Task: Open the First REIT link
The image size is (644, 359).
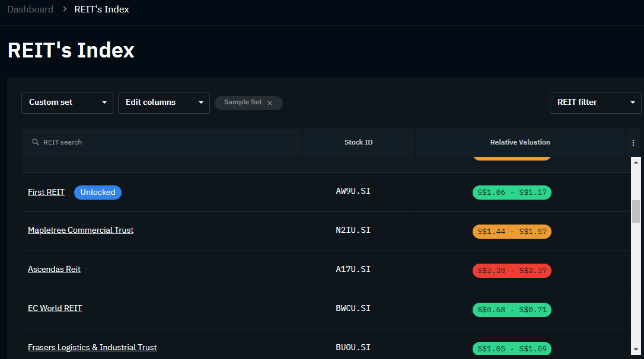Action: point(46,192)
